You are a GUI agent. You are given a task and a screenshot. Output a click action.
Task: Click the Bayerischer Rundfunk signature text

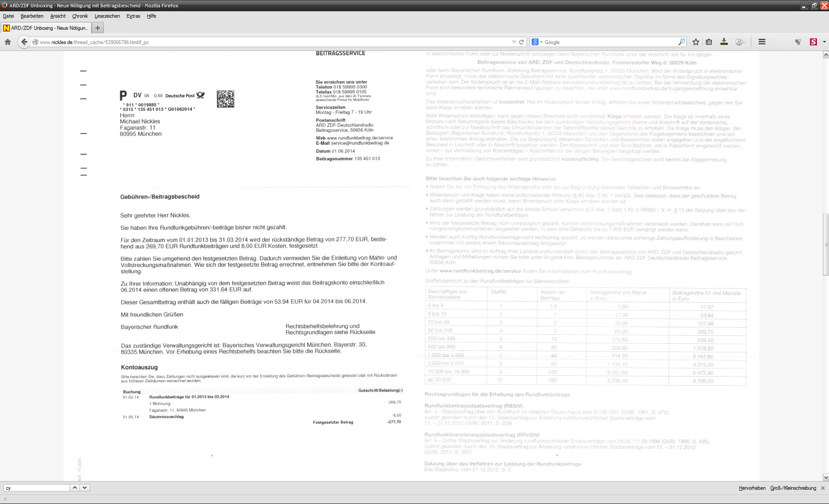pyautogui.click(x=150, y=327)
